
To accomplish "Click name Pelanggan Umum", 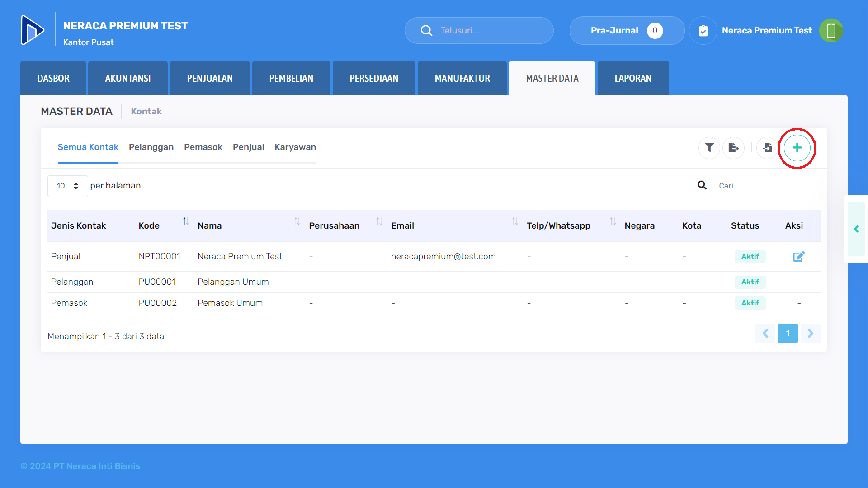I will click(x=233, y=282).
